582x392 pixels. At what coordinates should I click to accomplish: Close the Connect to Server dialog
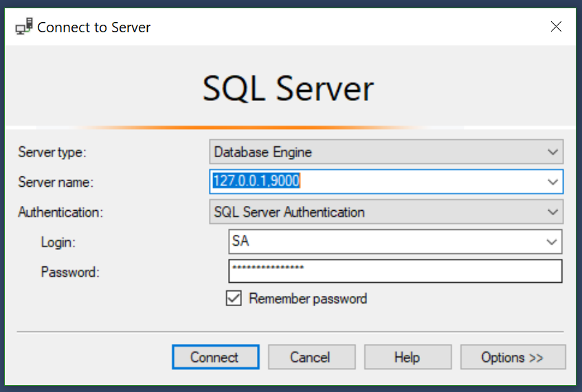pos(556,26)
